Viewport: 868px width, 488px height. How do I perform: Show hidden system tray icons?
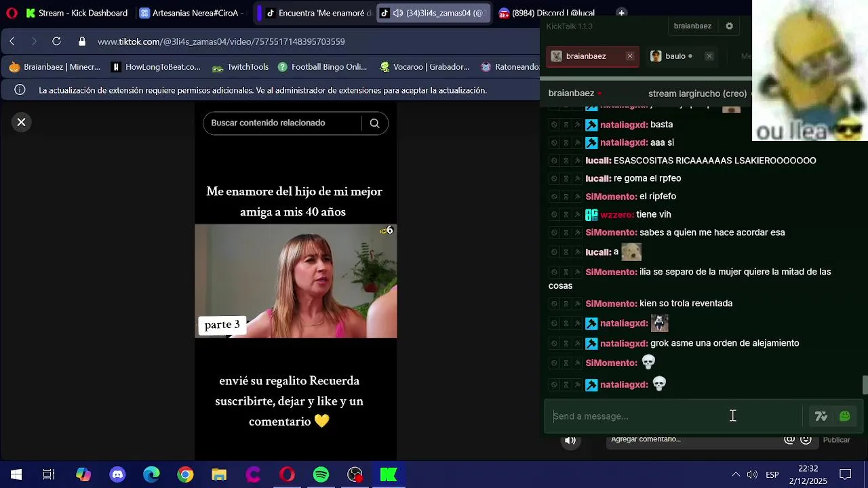(x=735, y=474)
